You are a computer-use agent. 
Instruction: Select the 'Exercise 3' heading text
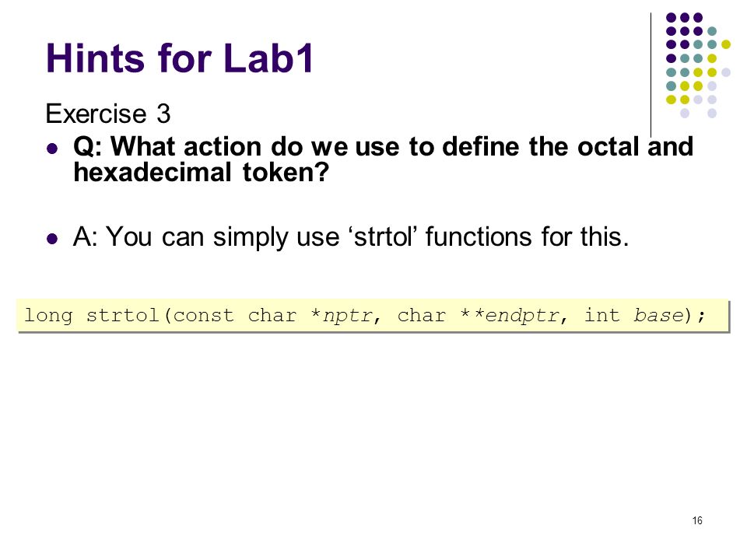107,114
